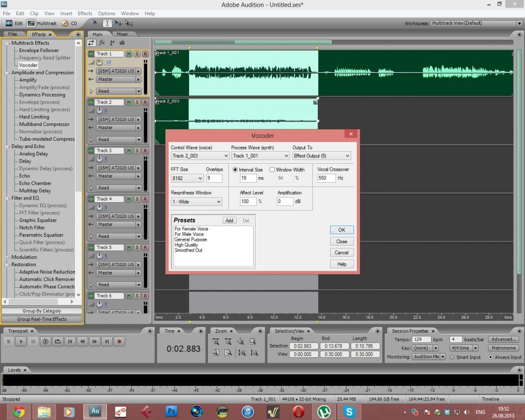
Task: Click the Rewind transport button
Action: (x=82, y=342)
